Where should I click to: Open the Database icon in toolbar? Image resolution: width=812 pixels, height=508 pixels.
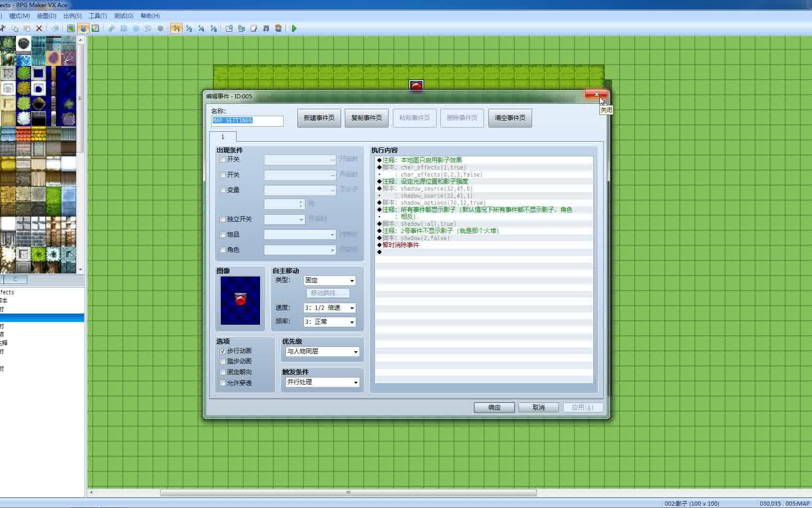[x=229, y=28]
